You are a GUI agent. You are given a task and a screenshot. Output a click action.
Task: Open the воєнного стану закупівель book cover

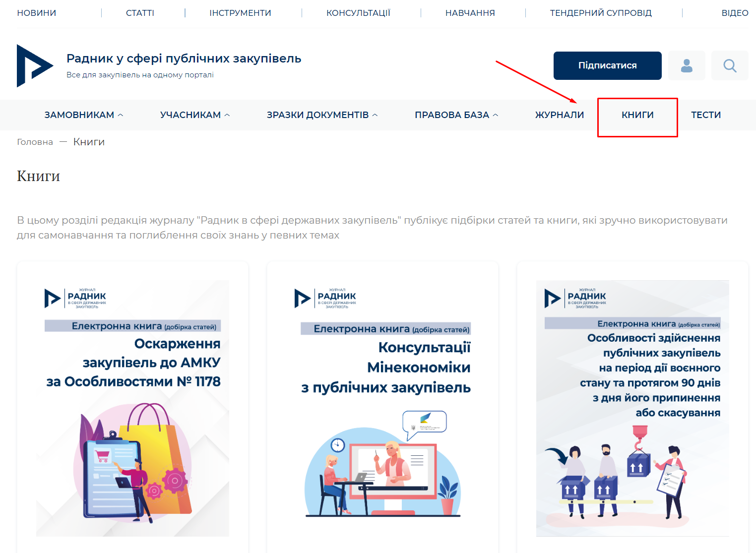[x=632, y=408]
